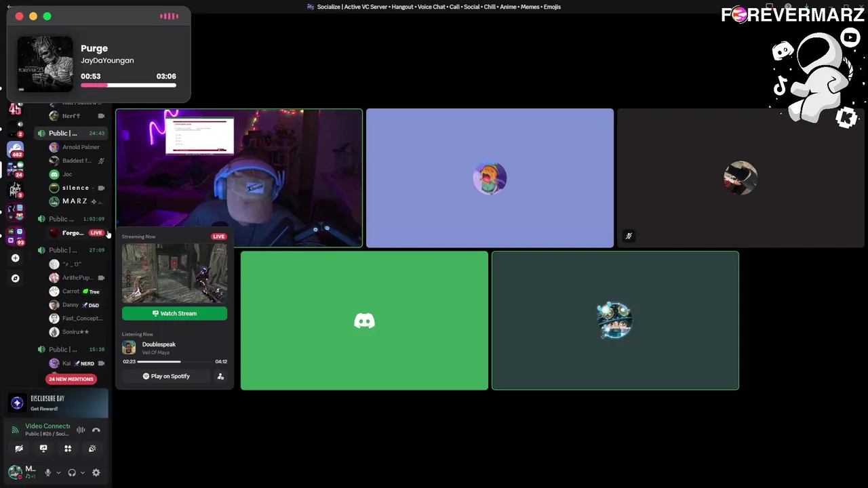Click your user avatar in the bottom panel
Screen dimensions: 868x488
click(15, 472)
